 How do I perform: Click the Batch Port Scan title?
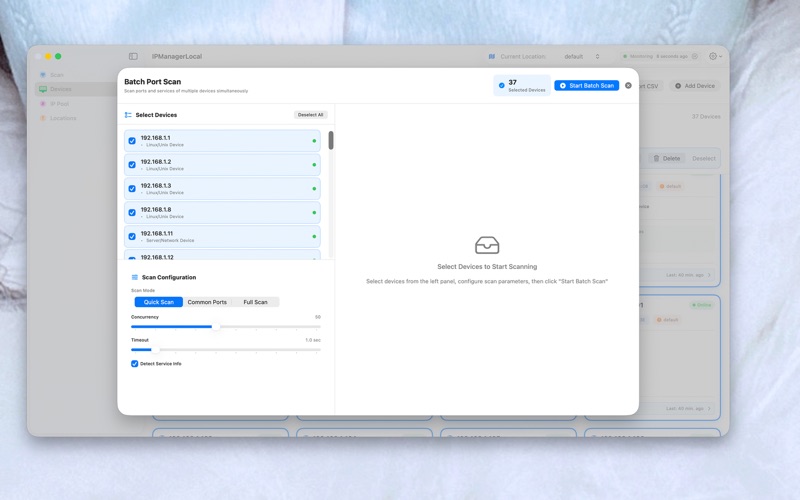(153, 82)
